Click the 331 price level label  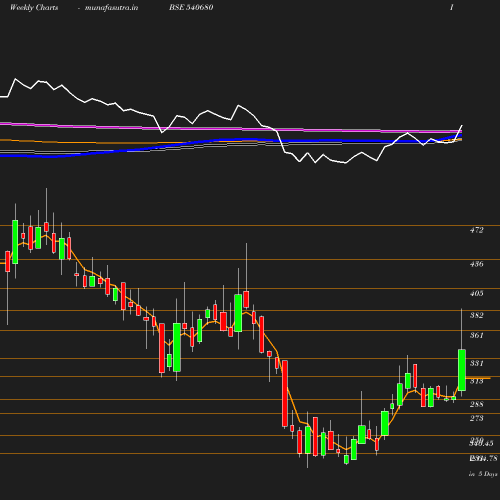click(476, 363)
